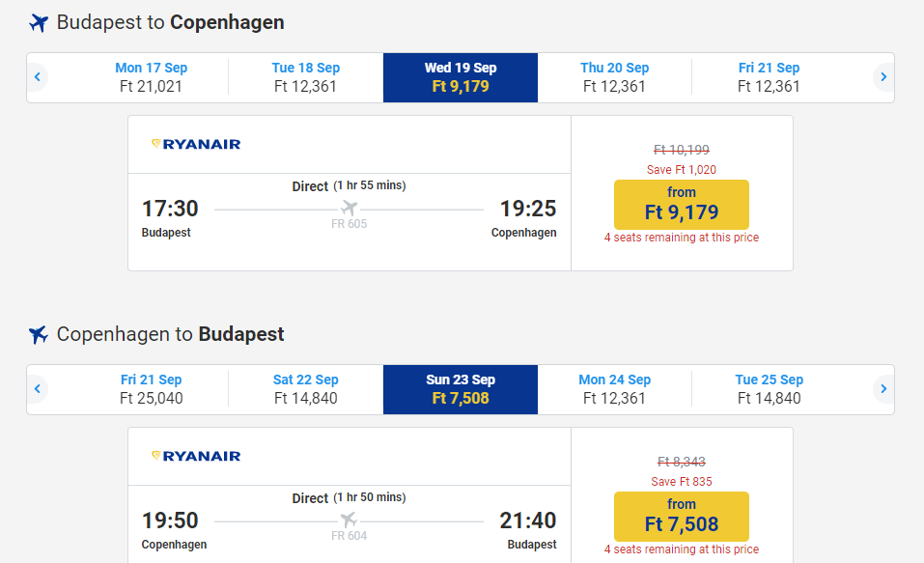Choose Mon 24 Sep return fare
This screenshot has width=924, height=563.
click(615, 389)
